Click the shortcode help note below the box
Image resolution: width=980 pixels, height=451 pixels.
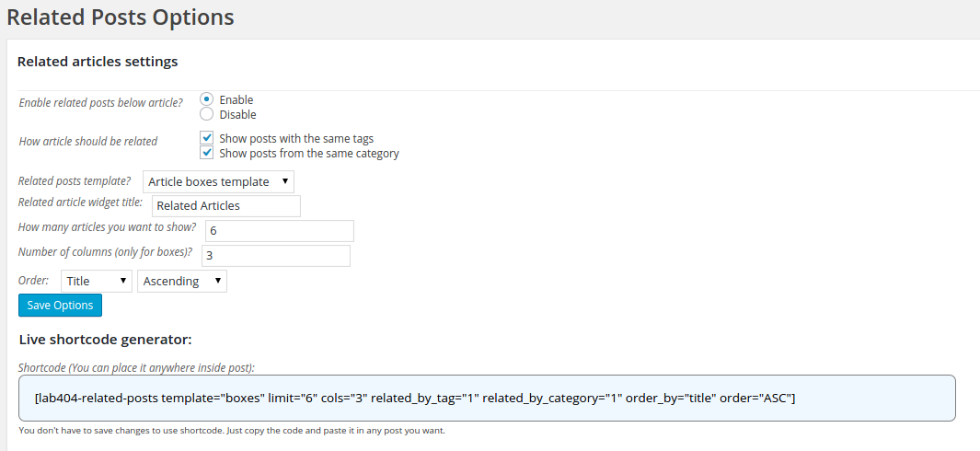pyautogui.click(x=238, y=431)
